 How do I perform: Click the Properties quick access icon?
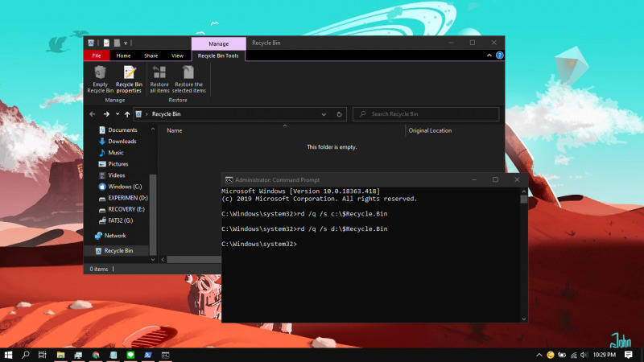(x=106, y=43)
